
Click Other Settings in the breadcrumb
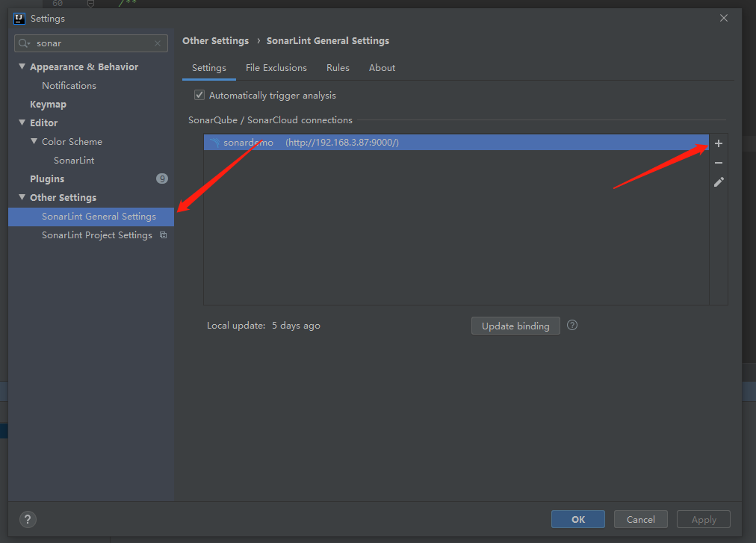click(x=215, y=41)
